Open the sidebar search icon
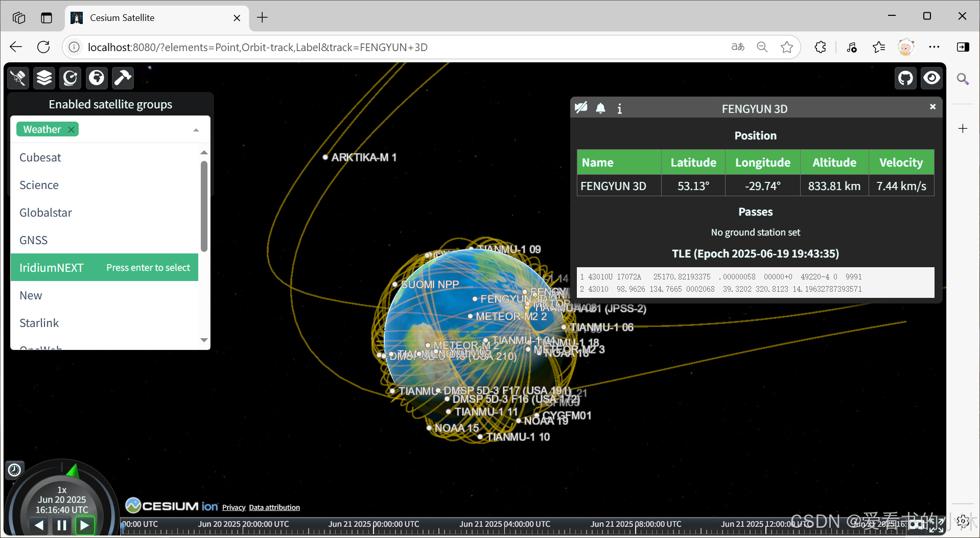 963,79
